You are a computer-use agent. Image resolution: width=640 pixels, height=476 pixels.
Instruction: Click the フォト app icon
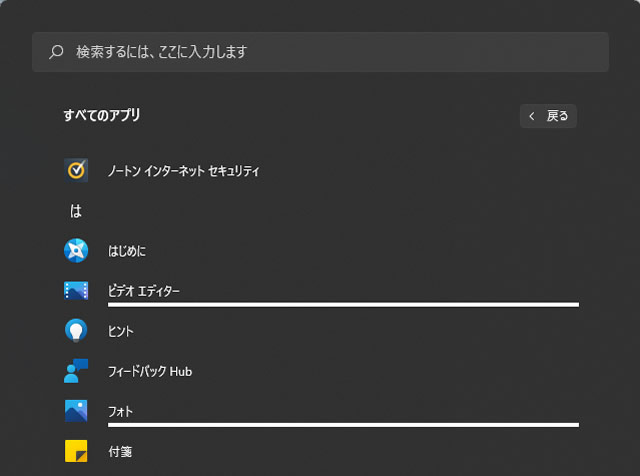(x=76, y=411)
